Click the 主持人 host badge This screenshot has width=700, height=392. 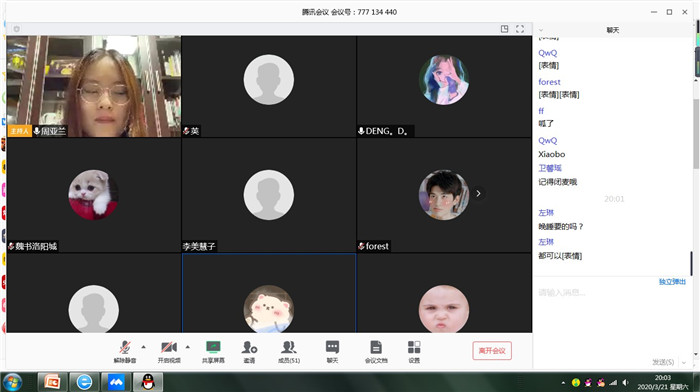(x=19, y=131)
